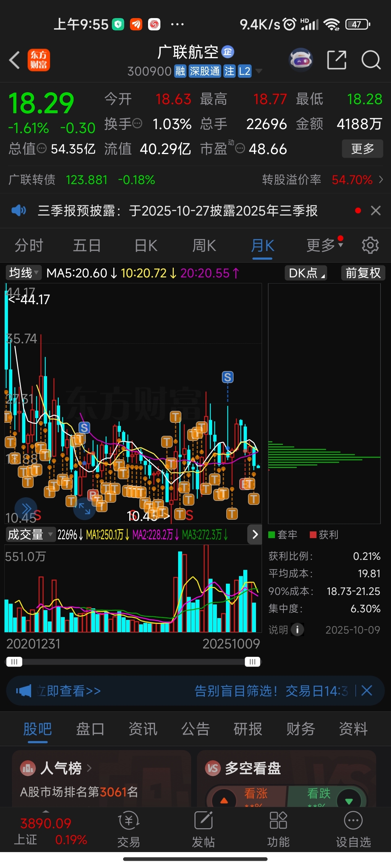Switch to 日K chart tab
Image resolution: width=391 pixels, height=868 pixels.
point(146,246)
